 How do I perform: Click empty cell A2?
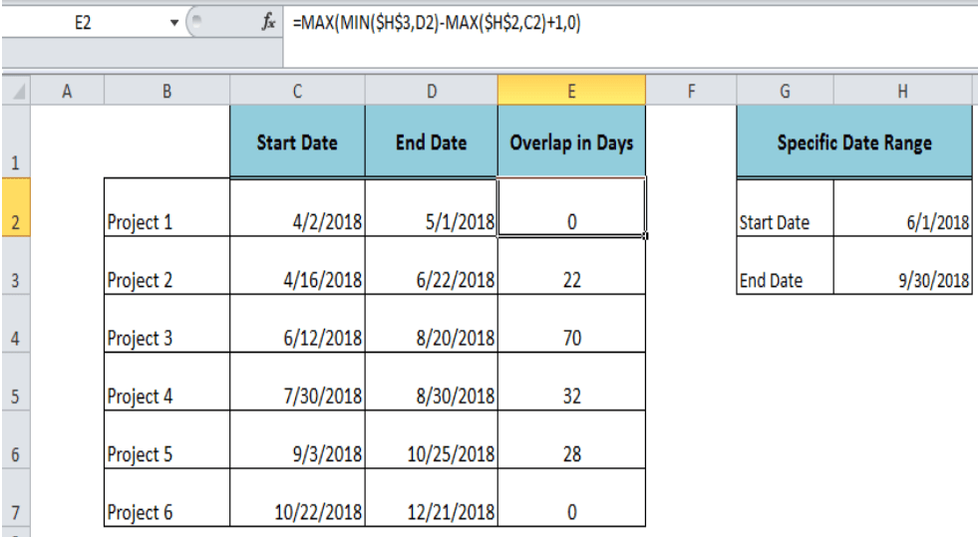[x=67, y=207]
